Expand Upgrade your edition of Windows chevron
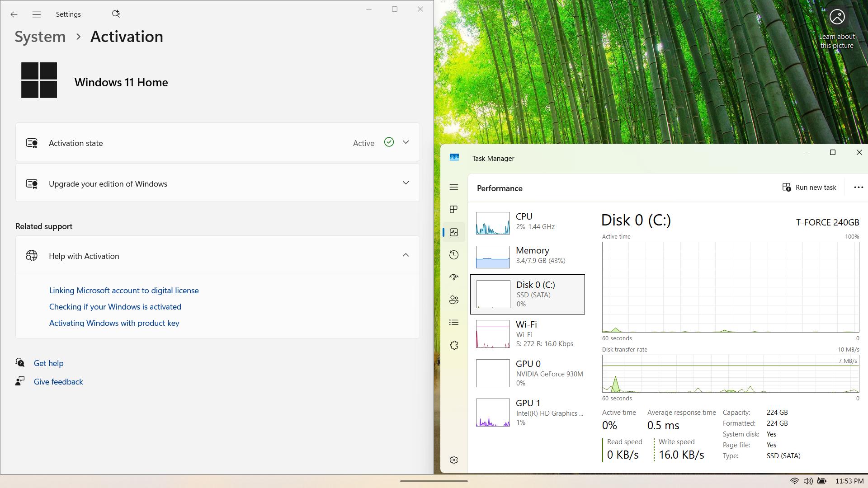This screenshot has width=868, height=488. pos(406,183)
